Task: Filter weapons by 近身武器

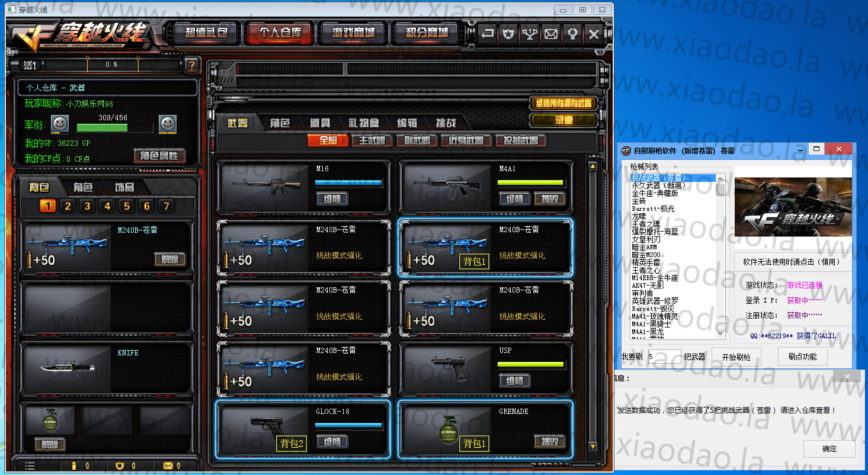Action: (x=467, y=140)
